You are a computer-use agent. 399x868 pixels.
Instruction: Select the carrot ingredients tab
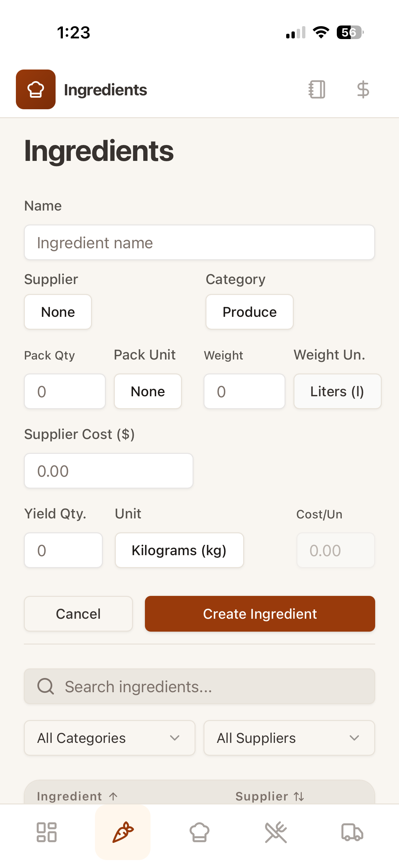pyautogui.click(x=123, y=832)
